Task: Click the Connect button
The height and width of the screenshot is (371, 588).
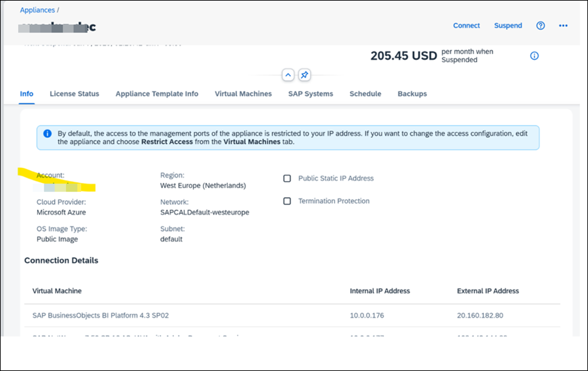Action: click(466, 25)
